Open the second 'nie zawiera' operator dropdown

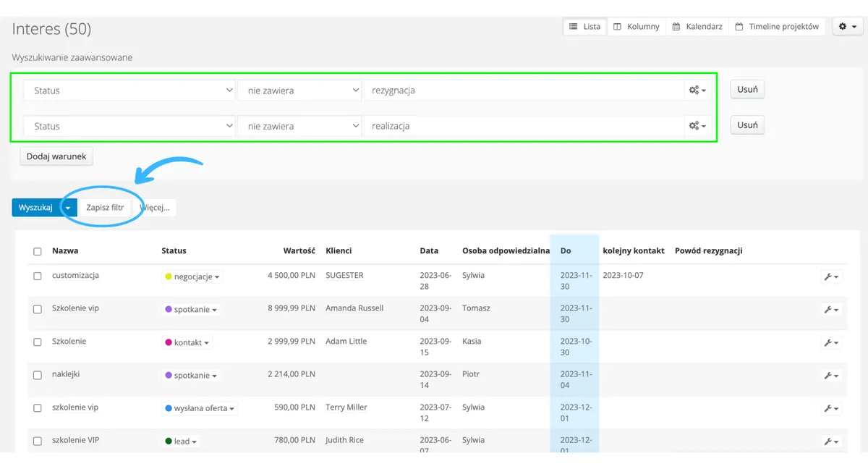click(x=299, y=126)
